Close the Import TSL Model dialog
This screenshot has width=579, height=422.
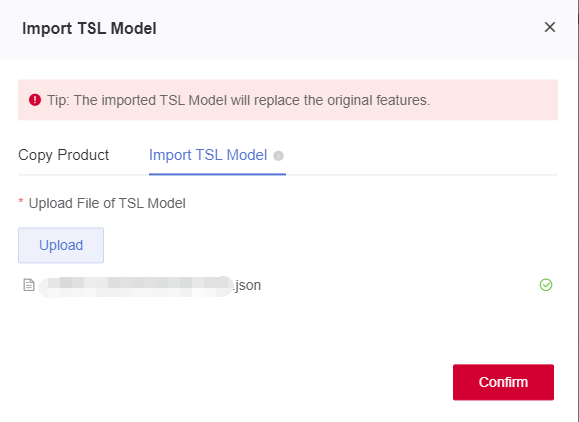pyautogui.click(x=550, y=27)
